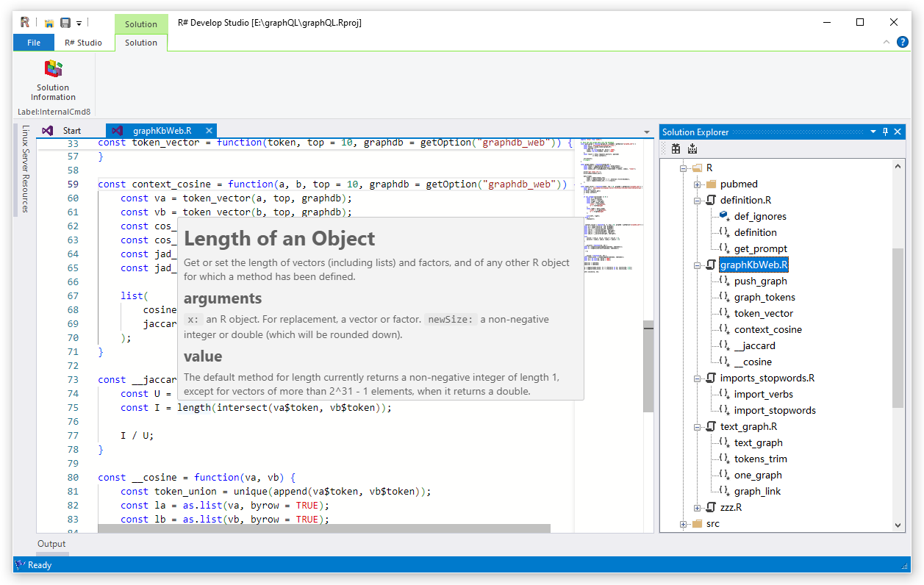
Task: Open the File ribbon menu
Action: click(34, 43)
